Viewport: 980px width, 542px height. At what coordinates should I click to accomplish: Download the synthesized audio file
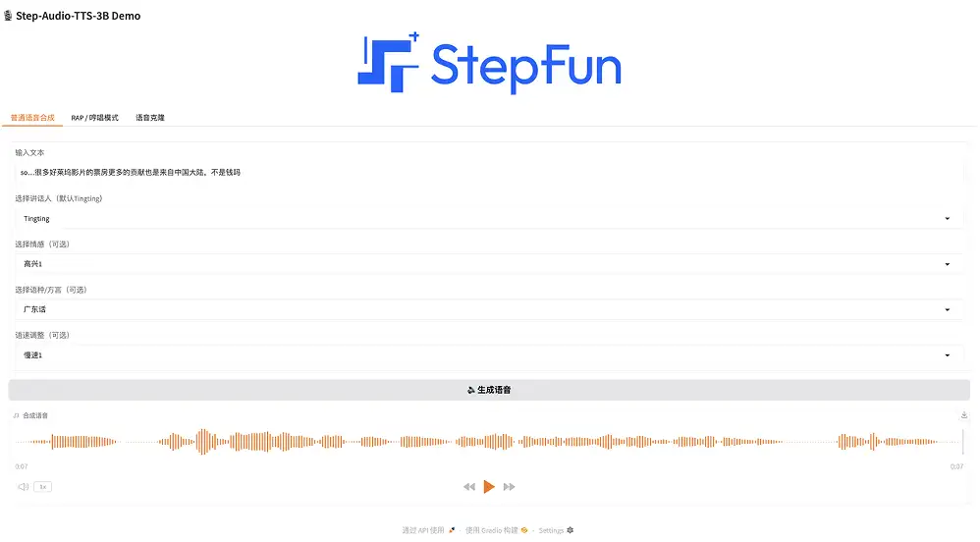click(x=963, y=415)
